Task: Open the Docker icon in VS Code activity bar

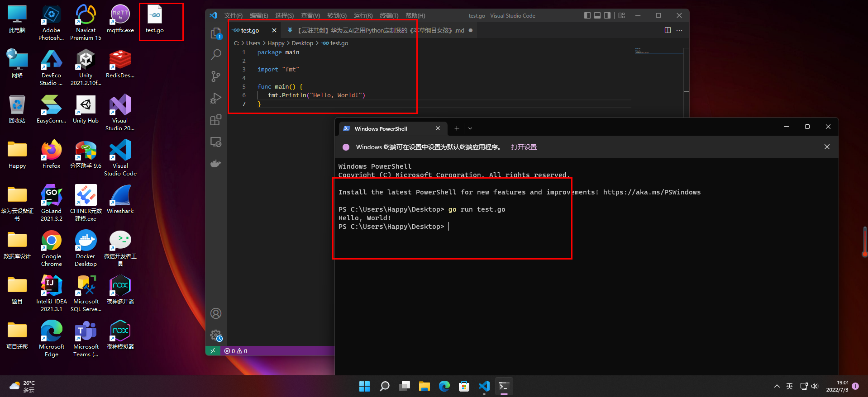Action: [x=216, y=163]
